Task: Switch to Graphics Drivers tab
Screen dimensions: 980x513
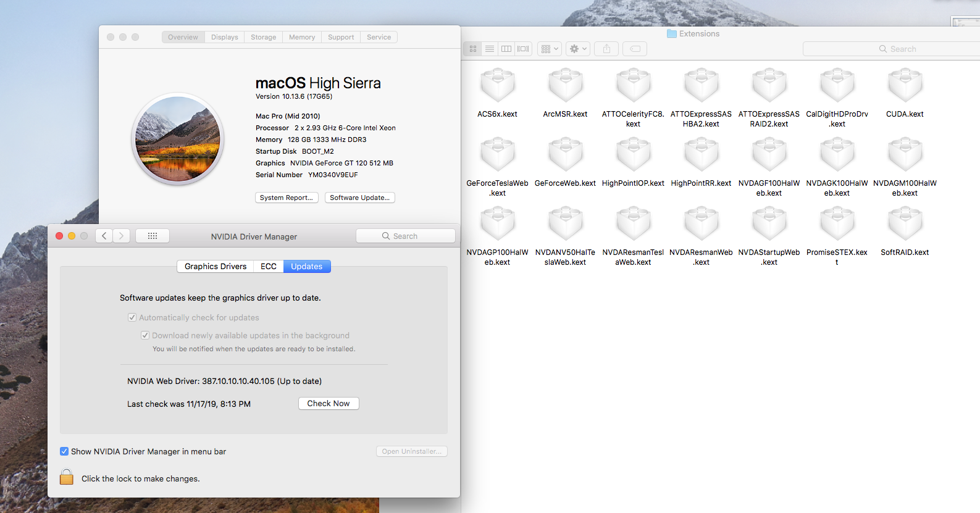Action: [x=216, y=266]
